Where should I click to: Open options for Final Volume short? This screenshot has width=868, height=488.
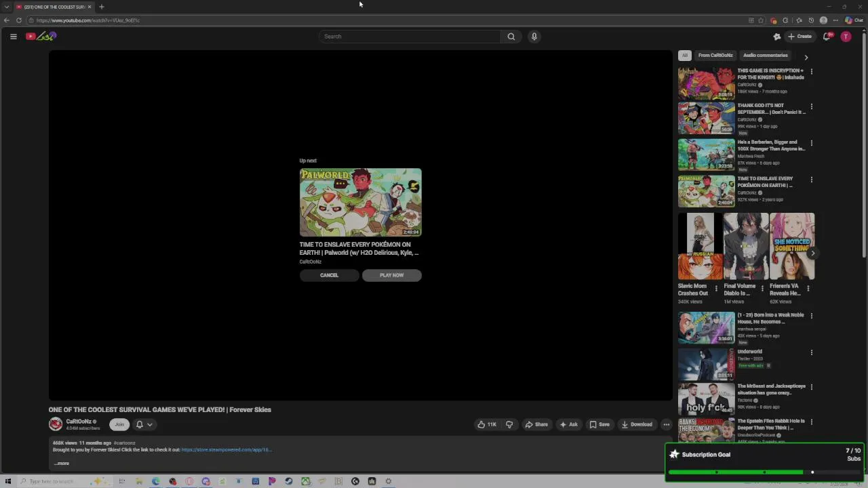tap(762, 288)
